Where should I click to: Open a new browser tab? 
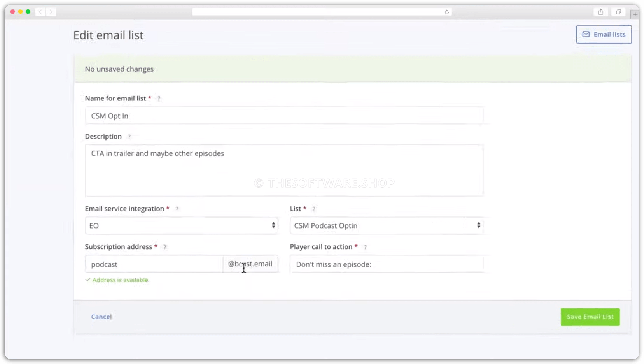click(x=635, y=14)
